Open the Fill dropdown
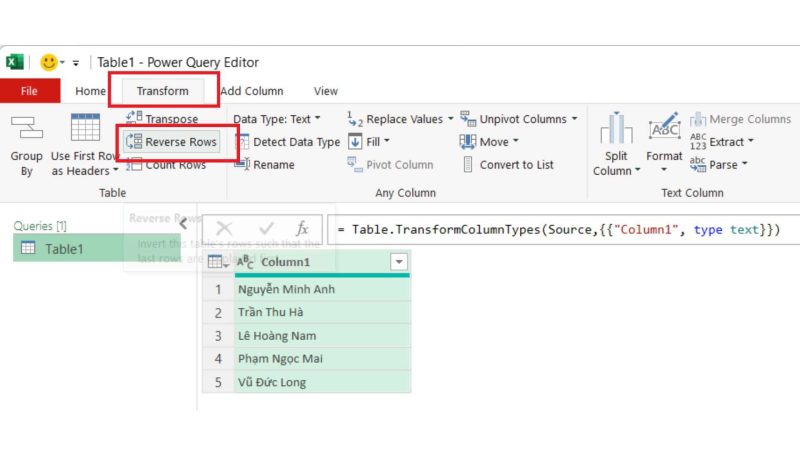 [369, 141]
